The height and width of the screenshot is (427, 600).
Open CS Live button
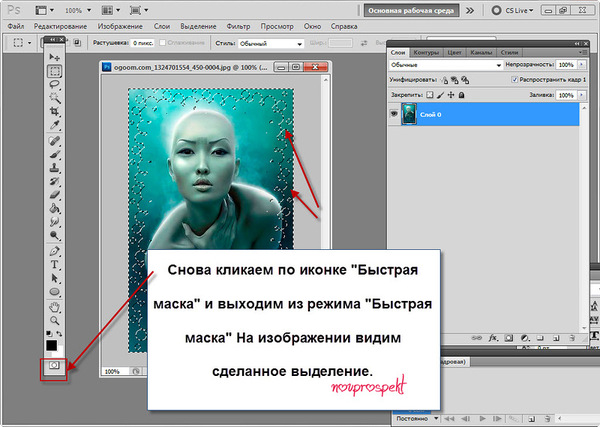tap(513, 11)
